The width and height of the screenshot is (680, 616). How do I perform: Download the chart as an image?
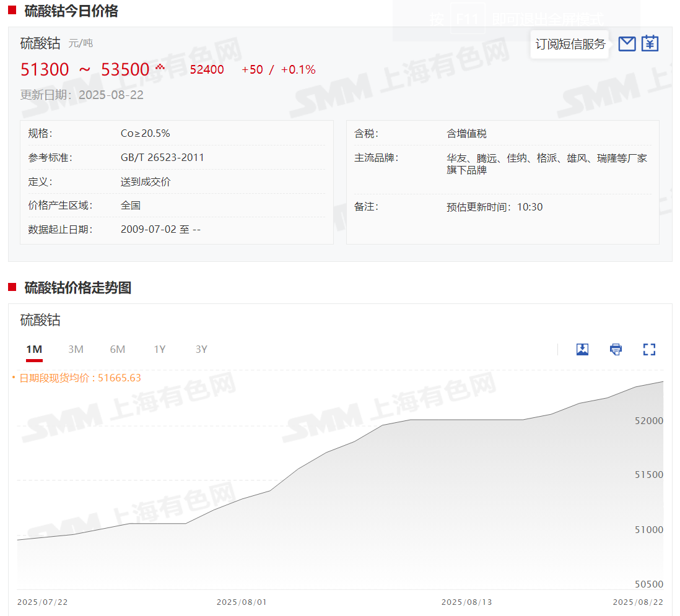click(582, 349)
